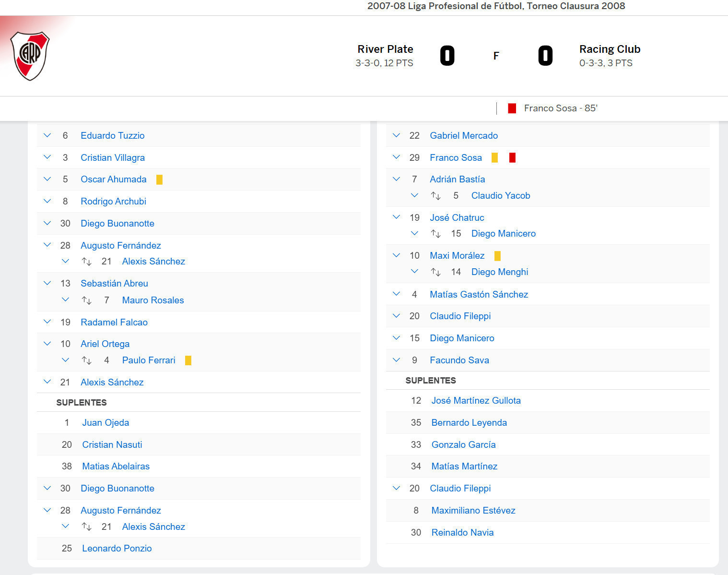This screenshot has height=575, width=728.
Task: Expand Eduardo Tuzzio's player row
Action: [47, 135]
